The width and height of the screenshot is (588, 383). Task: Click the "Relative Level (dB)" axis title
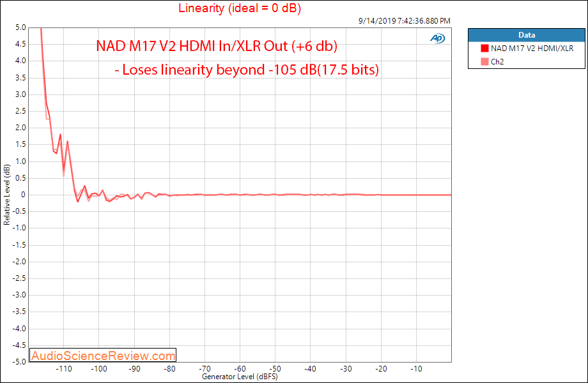pyautogui.click(x=7, y=195)
